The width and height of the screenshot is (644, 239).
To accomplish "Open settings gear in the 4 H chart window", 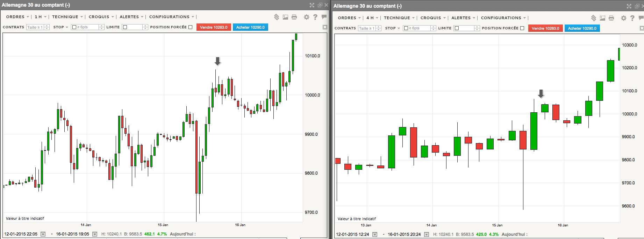I will pyautogui.click(x=624, y=18).
